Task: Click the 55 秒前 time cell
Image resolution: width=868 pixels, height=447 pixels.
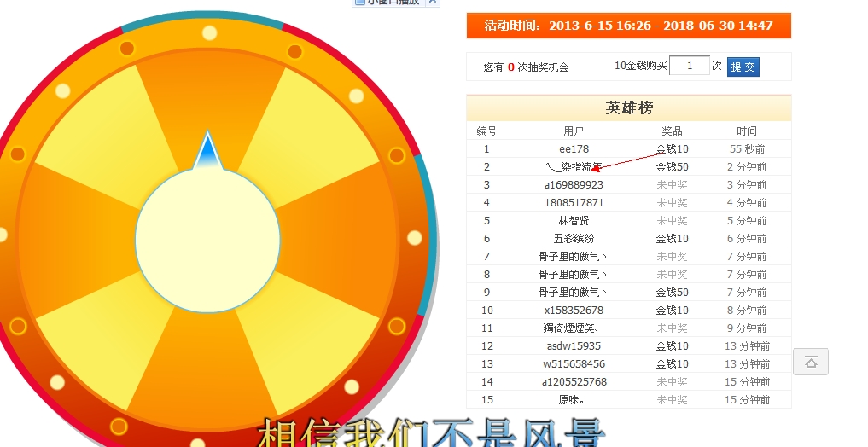Action: pos(747,148)
